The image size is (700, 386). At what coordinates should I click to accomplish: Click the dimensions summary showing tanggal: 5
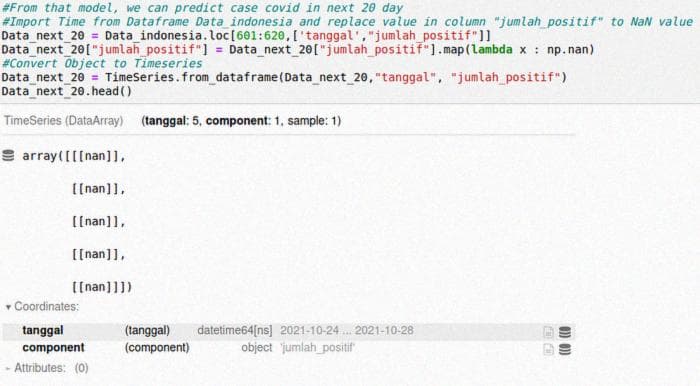pyautogui.click(x=241, y=120)
